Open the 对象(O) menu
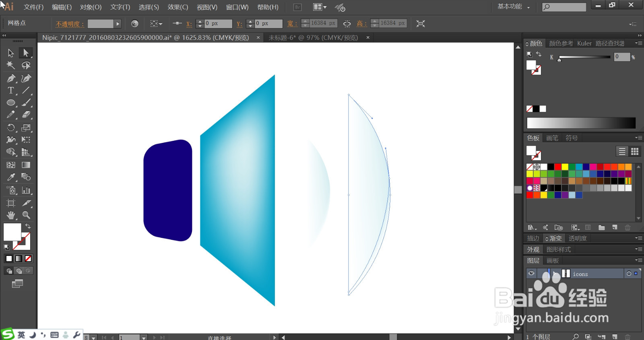Screen dimensions: 644x340 coord(91,7)
